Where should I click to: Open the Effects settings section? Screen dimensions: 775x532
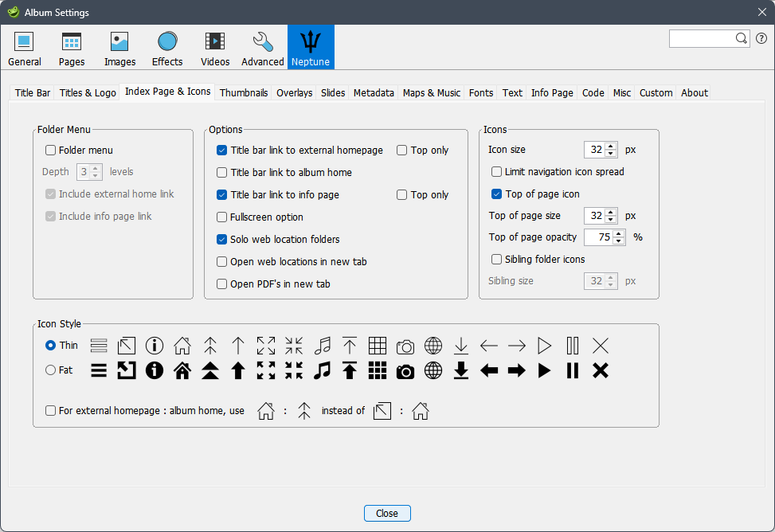[x=167, y=48]
